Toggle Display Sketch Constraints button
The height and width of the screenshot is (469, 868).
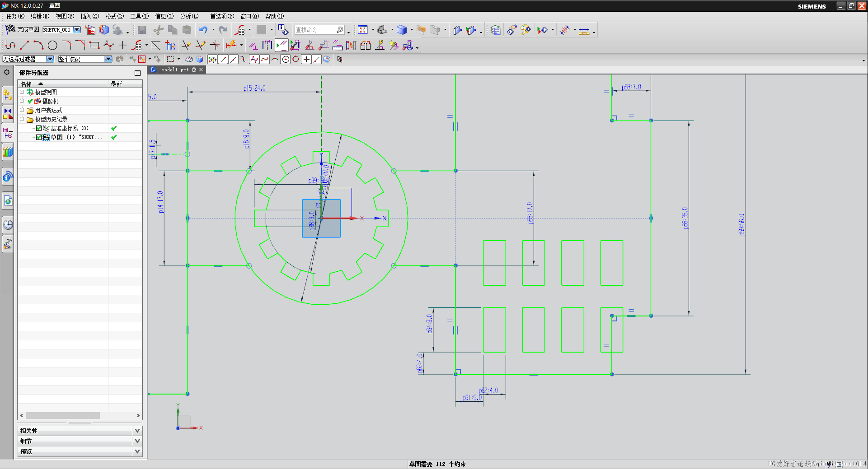[282, 45]
